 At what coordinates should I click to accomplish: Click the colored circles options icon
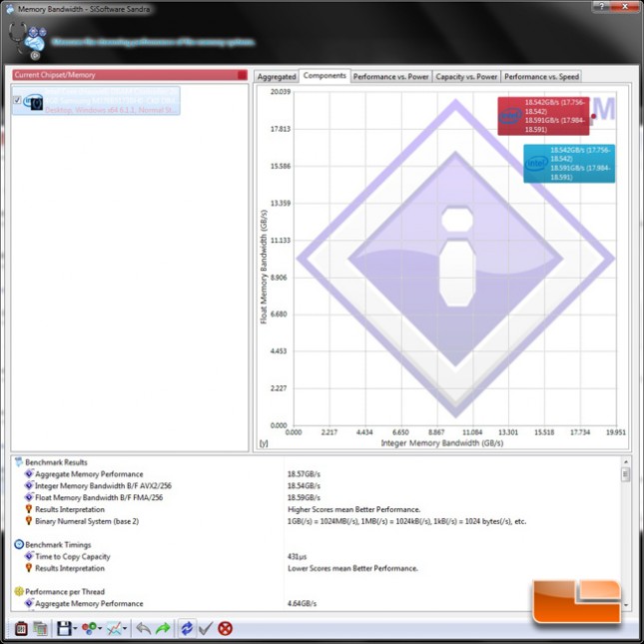click(89, 628)
